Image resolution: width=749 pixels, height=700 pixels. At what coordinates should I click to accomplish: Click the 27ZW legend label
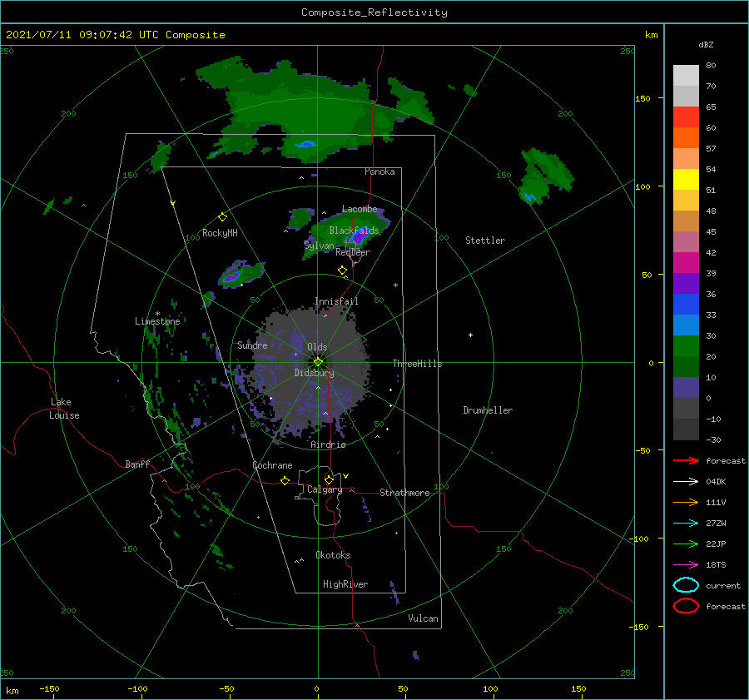click(716, 524)
